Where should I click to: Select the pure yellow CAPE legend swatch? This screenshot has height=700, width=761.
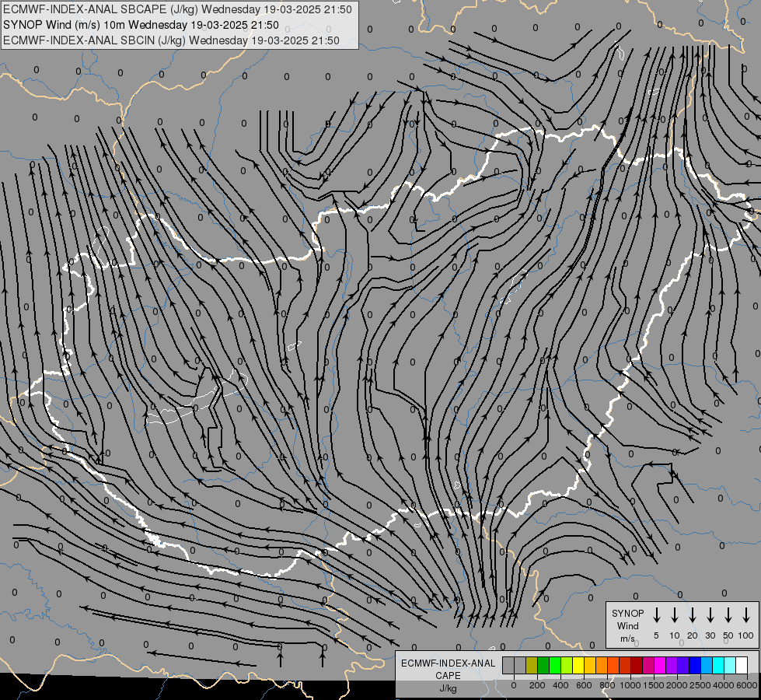click(x=578, y=665)
